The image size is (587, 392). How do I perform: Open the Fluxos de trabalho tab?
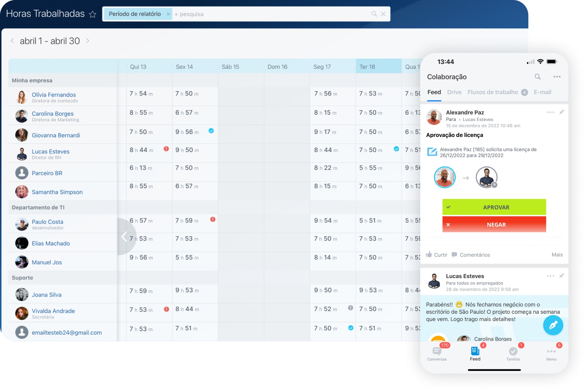click(x=493, y=92)
